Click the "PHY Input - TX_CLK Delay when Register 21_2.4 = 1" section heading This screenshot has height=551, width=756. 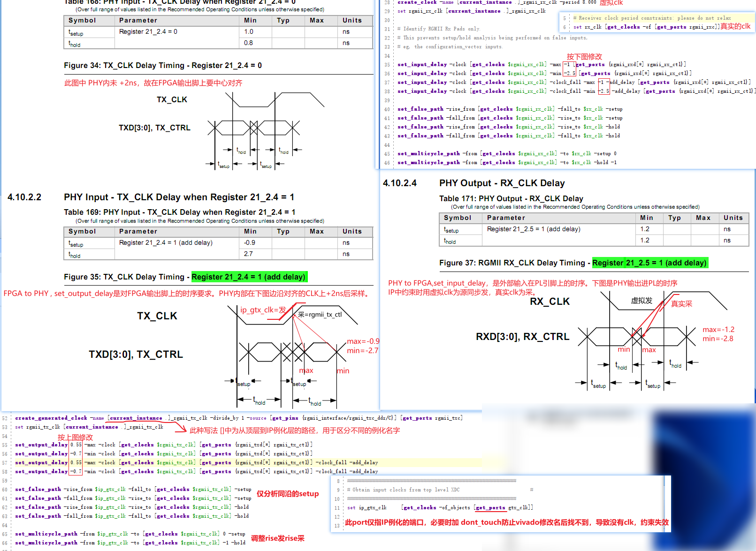179,197
